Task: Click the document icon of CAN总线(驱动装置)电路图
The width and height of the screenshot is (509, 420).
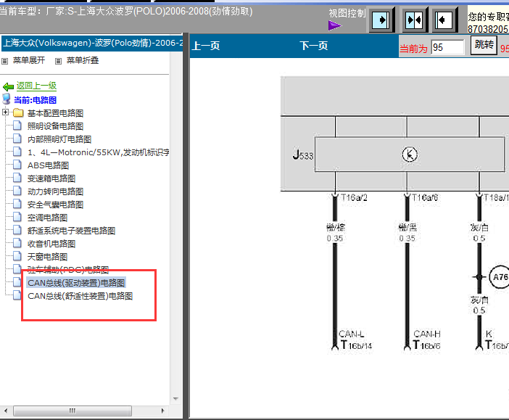Action: 17,282
